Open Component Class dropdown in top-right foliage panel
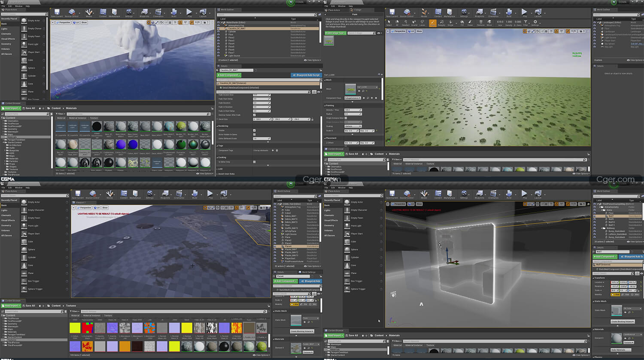This screenshot has height=360, width=644. pyautogui.click(x=353, y=98)
